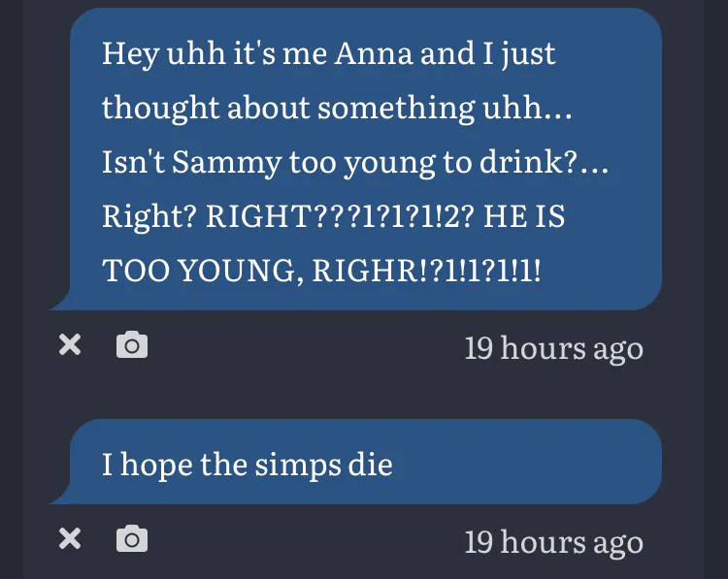Click the name "Sammy" in the message
The width and height of the screenshot is (728, 579).
226,162
